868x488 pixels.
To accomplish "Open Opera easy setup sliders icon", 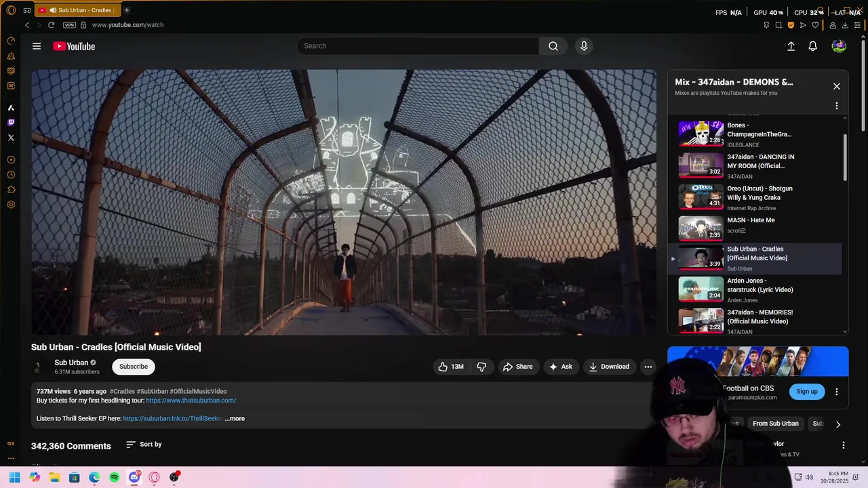I will pos(857,25).
